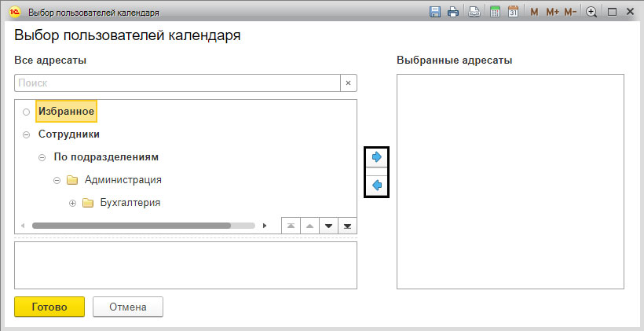Click the M- memory subtract button

click(570, 12)
